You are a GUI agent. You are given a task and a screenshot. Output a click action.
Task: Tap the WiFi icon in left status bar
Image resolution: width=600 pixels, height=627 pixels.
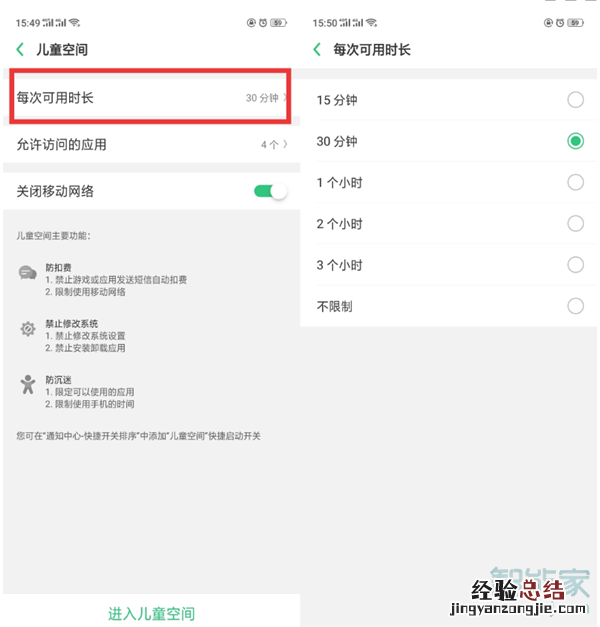(x=74, y=22)
